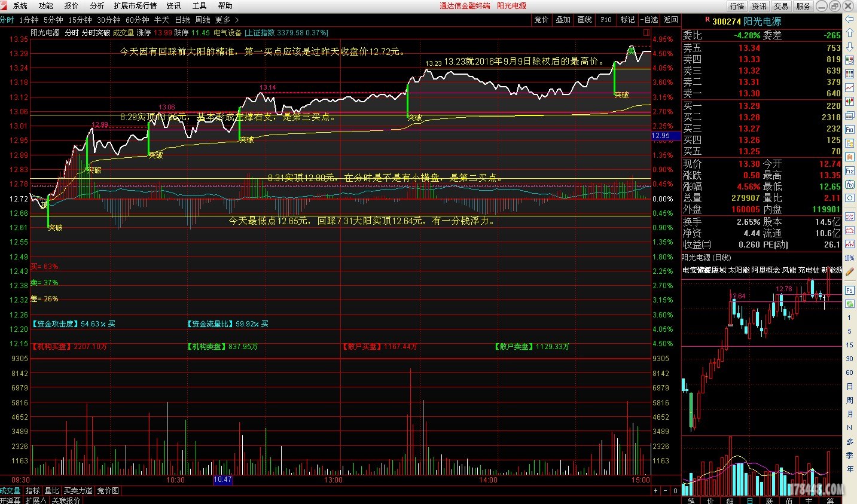The height and width of the screenshot is (504, 857).
Task: Click 返回 button
Action: click(671, 20)
